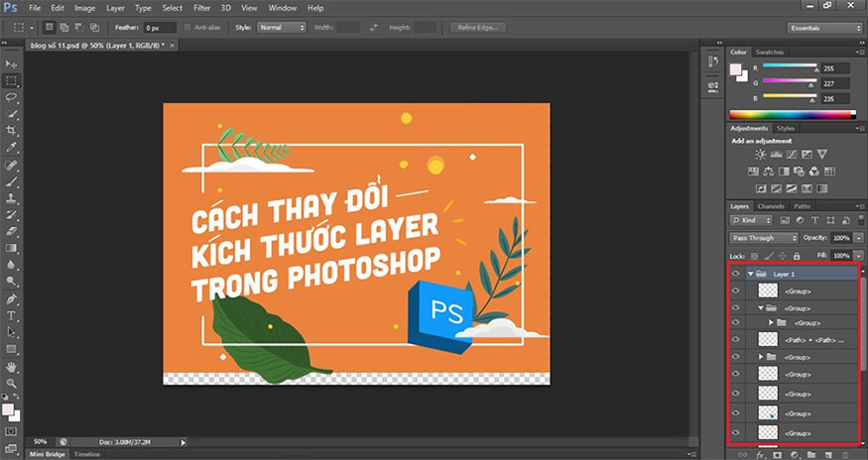
Task: Open the Mini Bridge panel tab
Action: [48, 454]
